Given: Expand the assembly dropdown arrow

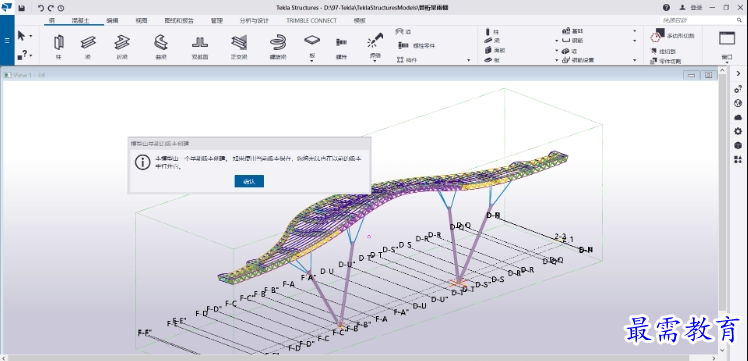Looking at the screenshot, I should point(468,61).
